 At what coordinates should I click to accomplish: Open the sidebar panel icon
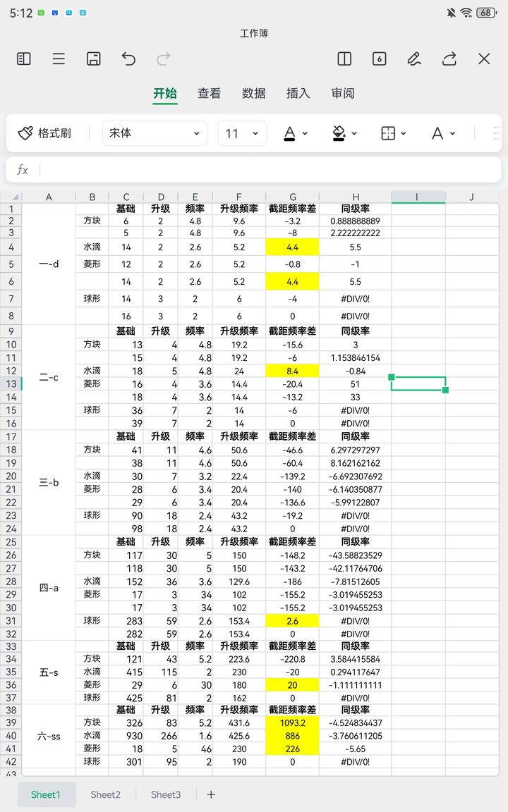point(24,59)
